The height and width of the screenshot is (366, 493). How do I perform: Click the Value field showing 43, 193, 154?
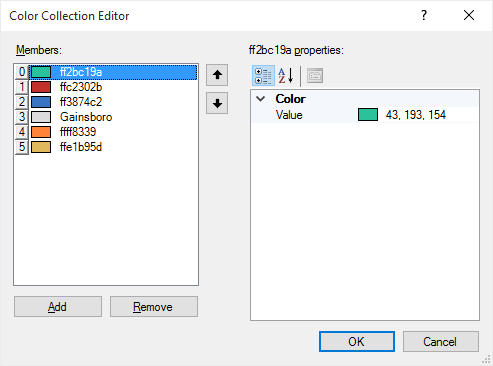click(x=416, y=115)
